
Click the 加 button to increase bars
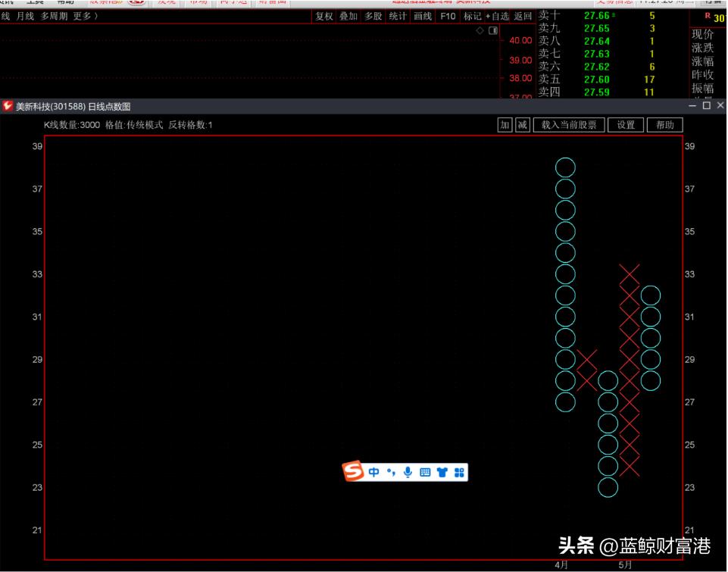pyautogui.click(x=505, y=125)
